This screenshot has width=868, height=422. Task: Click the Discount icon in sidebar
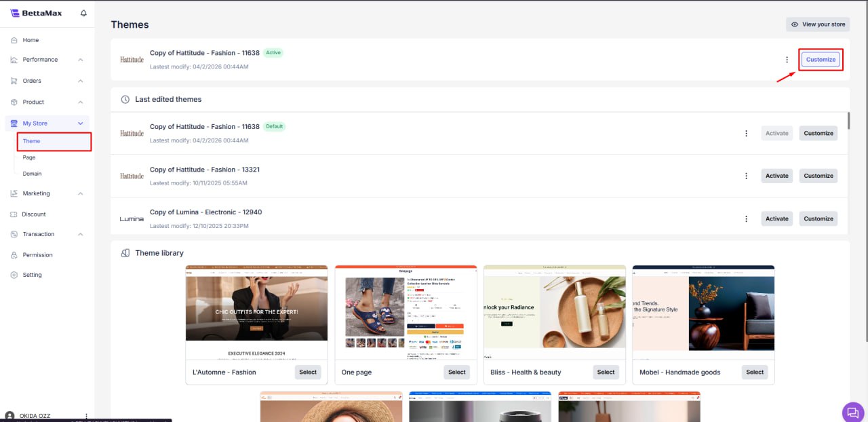(x=14, y=214)
